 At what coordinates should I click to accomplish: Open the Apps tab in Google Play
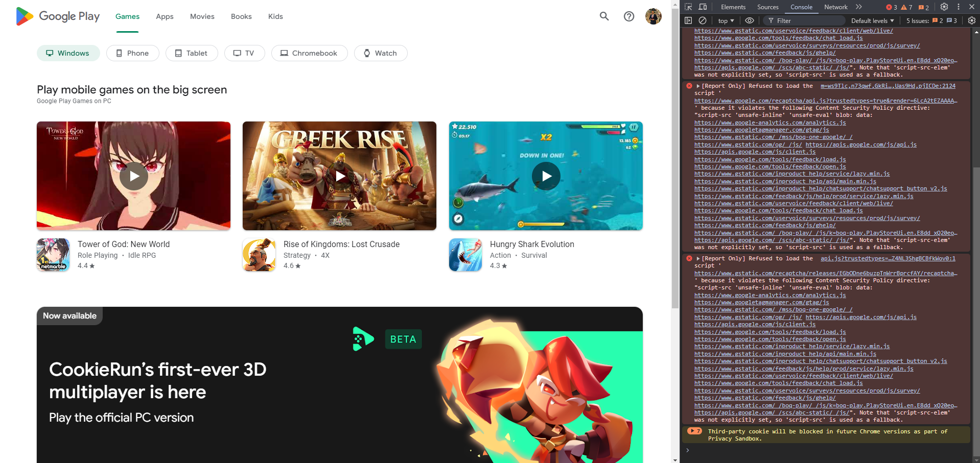pos(165,16)
